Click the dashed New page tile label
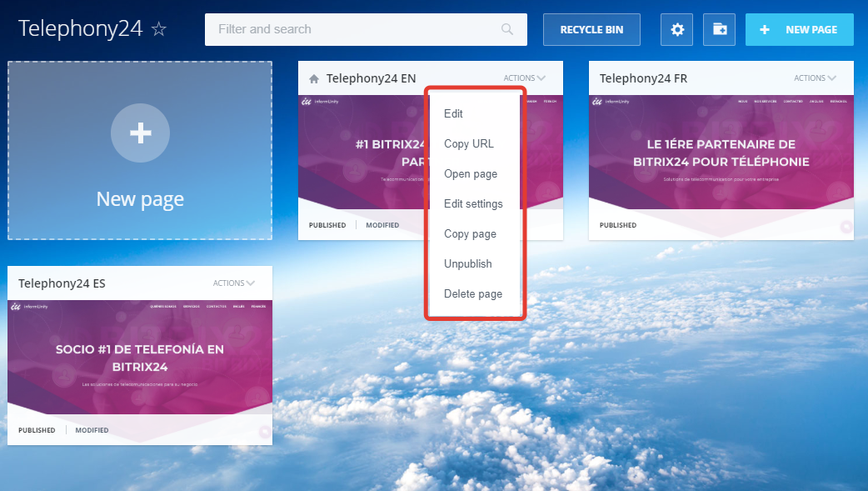Image resolution: width=868 pixels, height=491 pixels. (140, 199)
